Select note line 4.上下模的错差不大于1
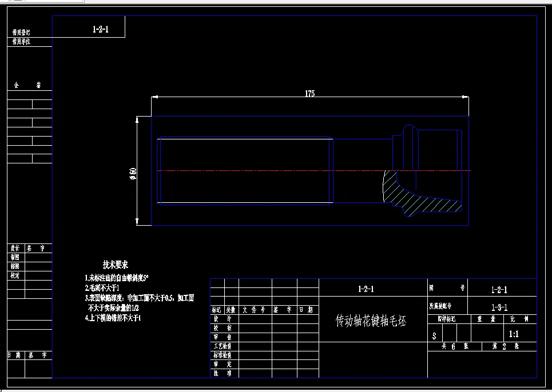Viewport: 552px width, 392px height. point(113,318)
